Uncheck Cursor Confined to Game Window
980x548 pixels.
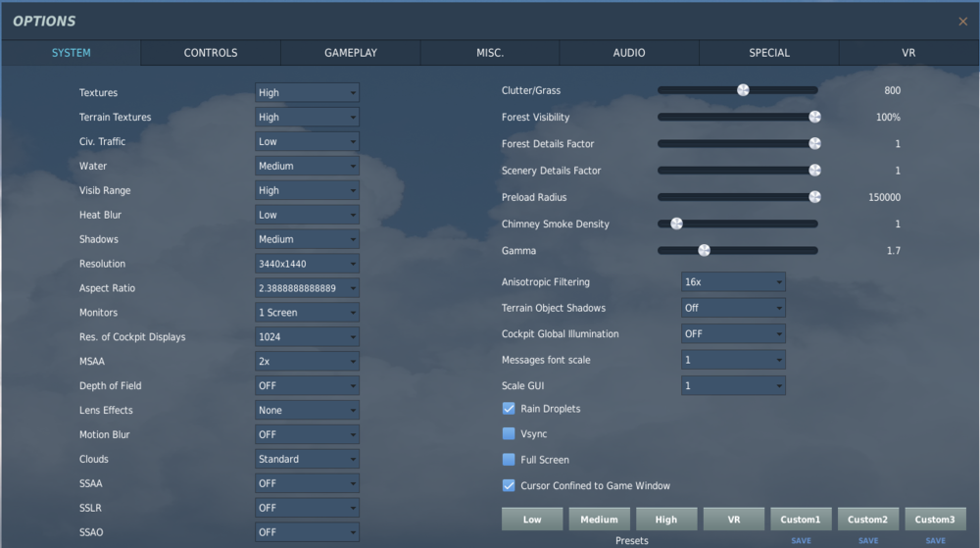coord(509,485)
